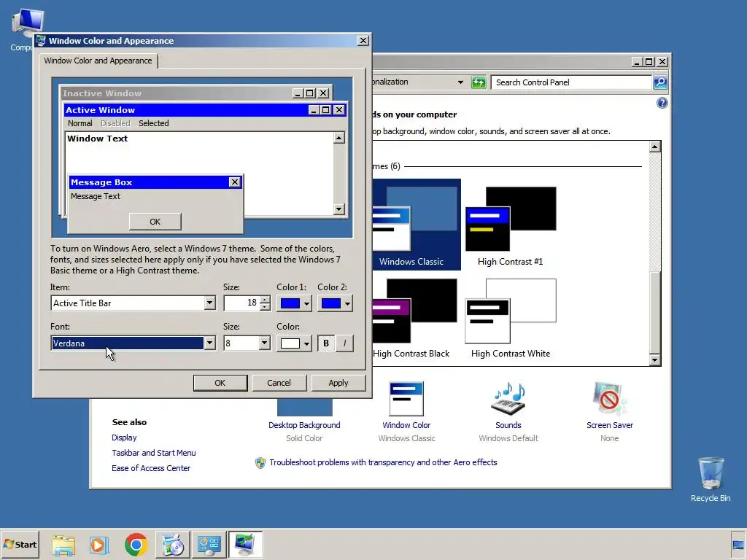The height and width of the screenshot is (560, 747).
Task: Click the shield icon beside Troubleshoot link
Action: (x=260, y=462)
